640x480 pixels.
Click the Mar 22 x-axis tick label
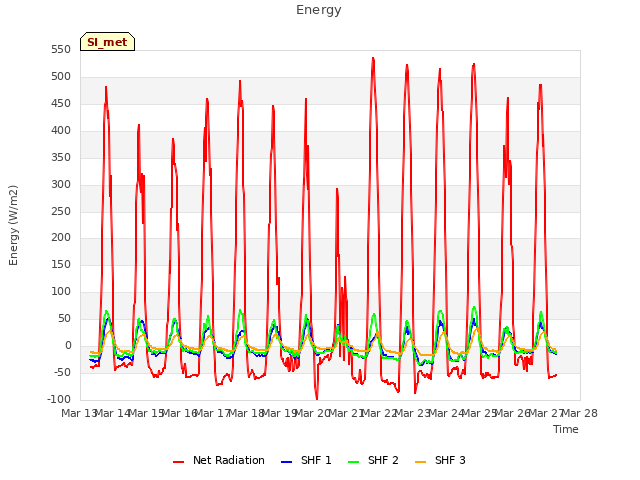[x=379, y=413]
